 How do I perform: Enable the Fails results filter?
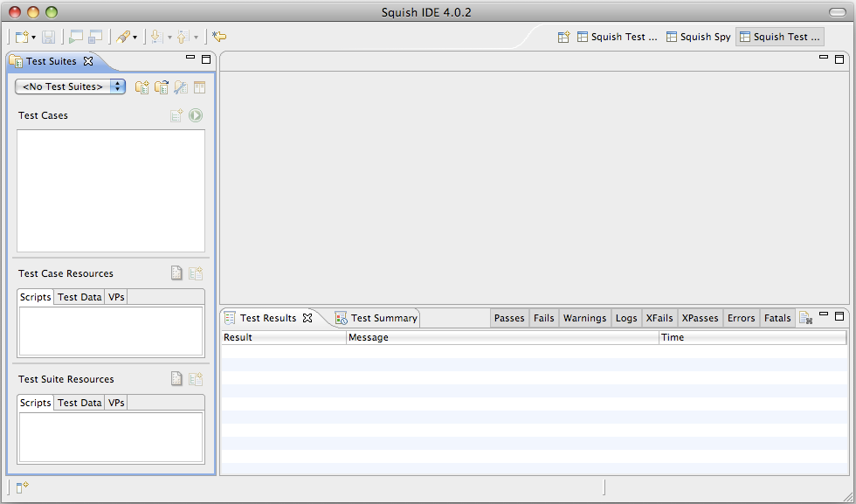click(x=543, y=318)
